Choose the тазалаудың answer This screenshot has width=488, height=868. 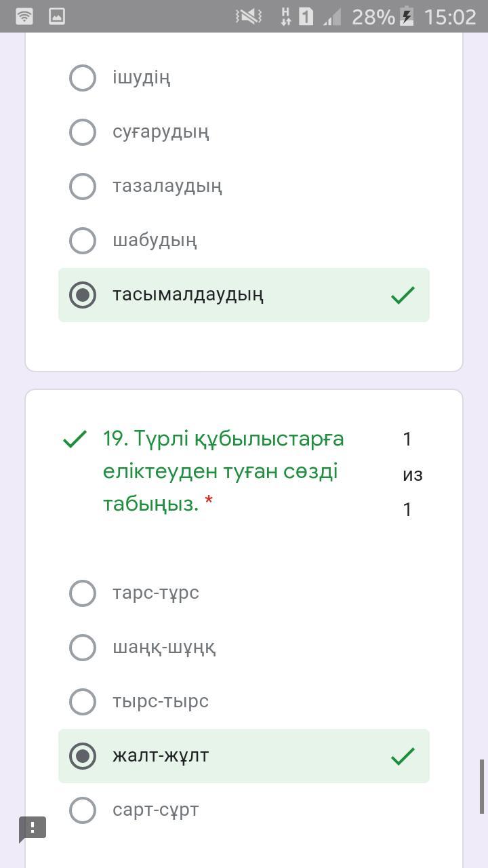83,186
